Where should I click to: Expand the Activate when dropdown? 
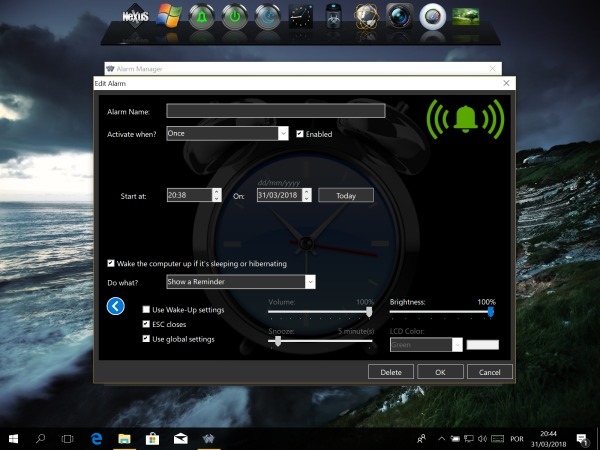pos(283,133)
